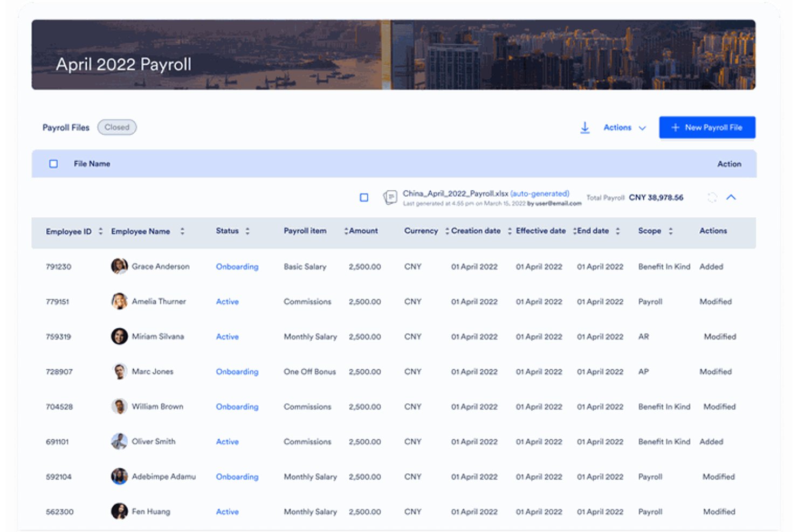
Task: Sort by Status column
Action: pyautogui.click(x=247, y=231)
